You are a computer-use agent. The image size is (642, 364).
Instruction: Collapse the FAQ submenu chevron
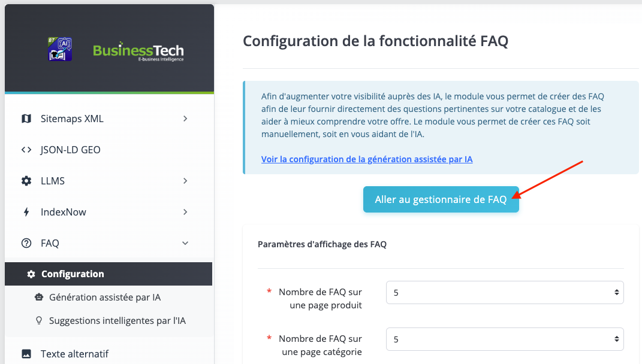[185, 243]
